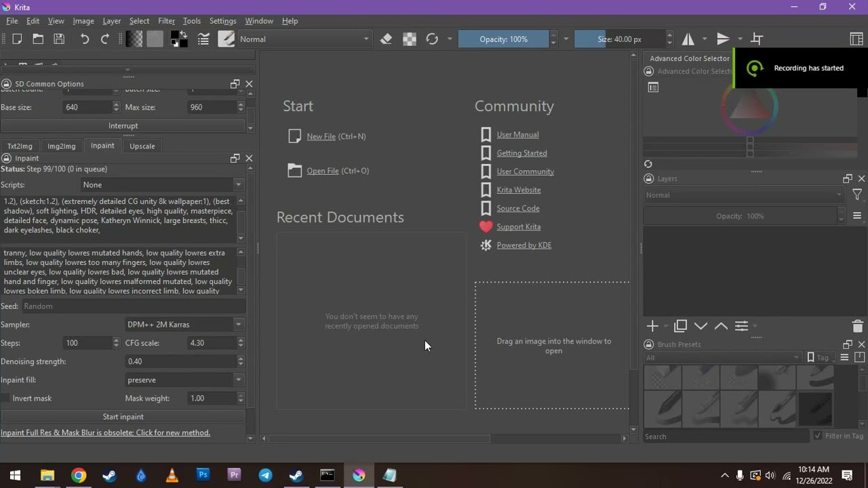The image size is (868, 488).
Task: Switch to the Txt2Img tab
Action: point(20,146)
